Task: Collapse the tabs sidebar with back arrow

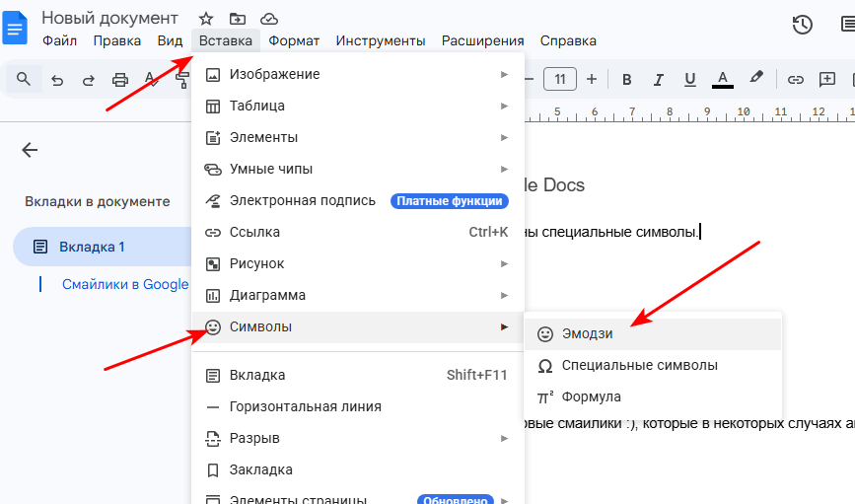Action: [30, 150]
